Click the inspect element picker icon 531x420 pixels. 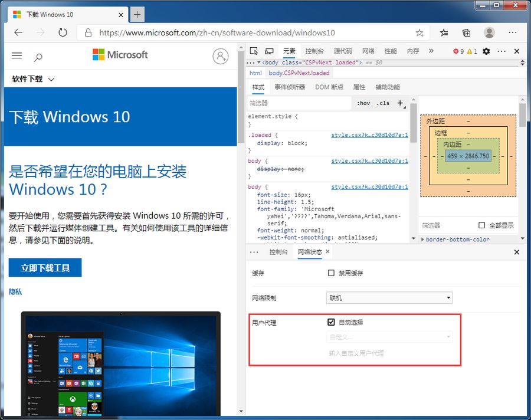pyautogui.click(x=254, y=51)
